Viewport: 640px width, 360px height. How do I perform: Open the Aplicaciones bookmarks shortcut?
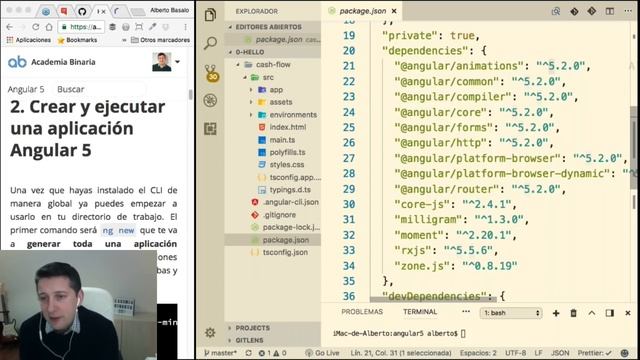[29, 40]
